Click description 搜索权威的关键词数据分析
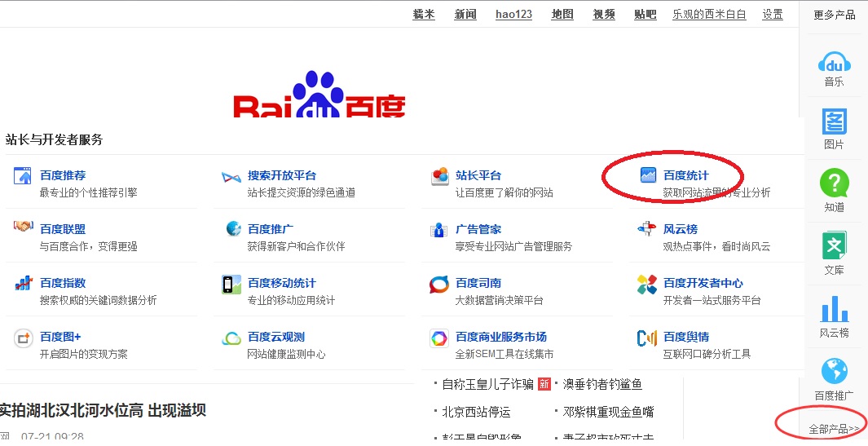The width and height of the screenshot is (868, 446). coord(98,300)
